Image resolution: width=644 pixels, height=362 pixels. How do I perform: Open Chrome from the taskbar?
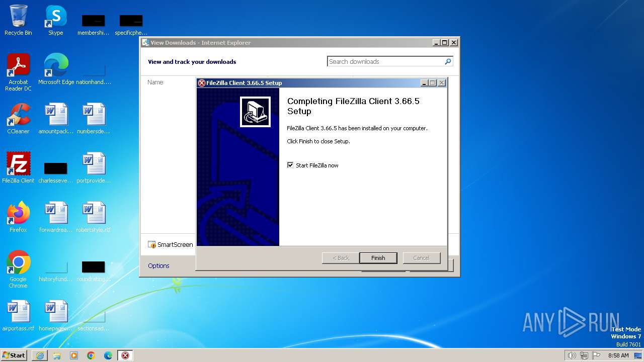(91, 355)
